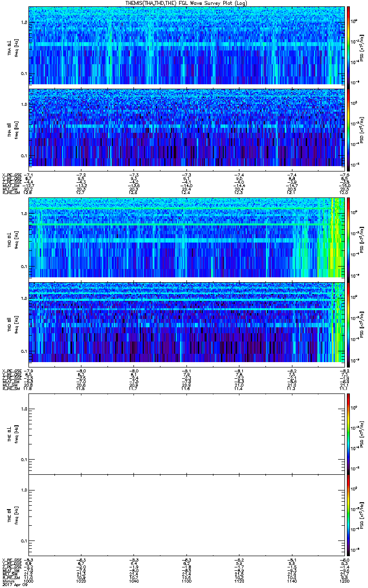Click the THE B-parallel PSD color bar
Image resolution: width=368 pixels, height=588 pixels.
pos(348,515)
